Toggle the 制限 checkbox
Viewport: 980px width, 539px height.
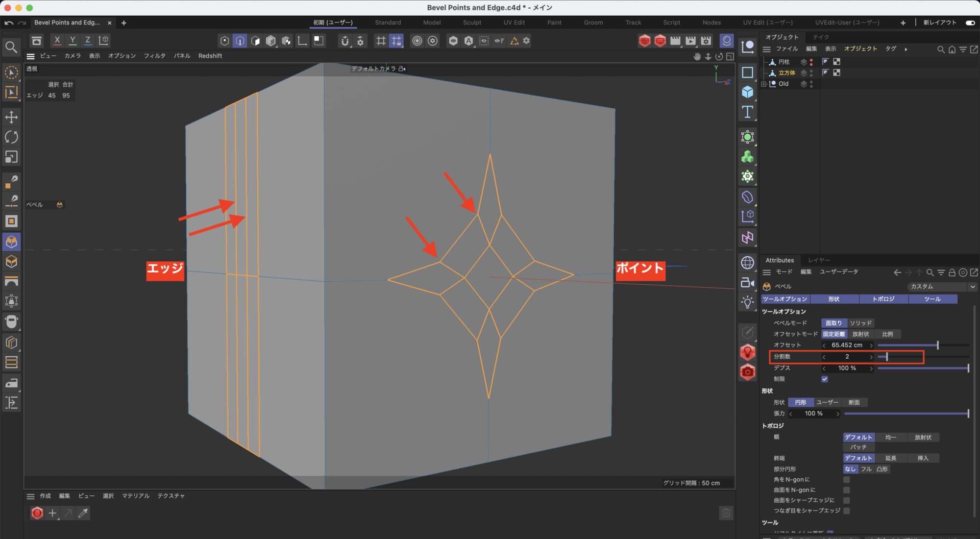pos(825,379)
